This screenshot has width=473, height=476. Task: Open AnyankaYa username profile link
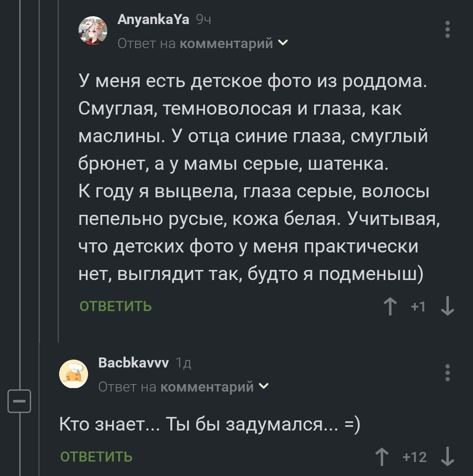pyautogui.click(x=153, y=20)
